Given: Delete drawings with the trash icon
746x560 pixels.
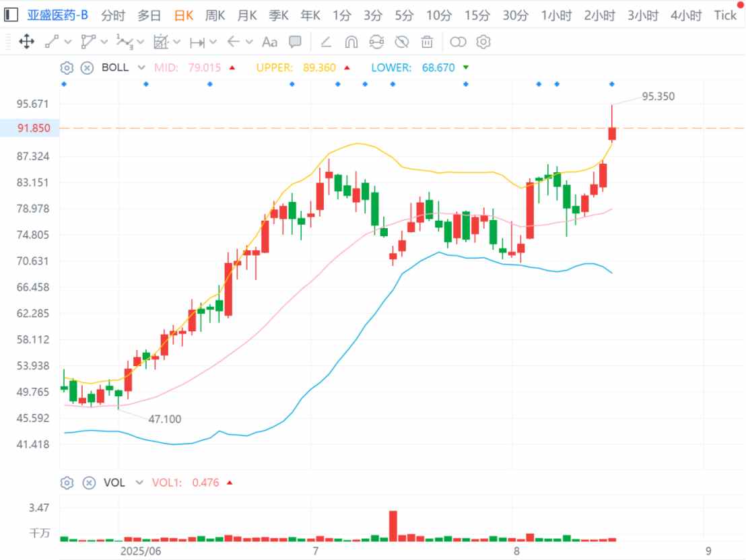Looking at the screenshot, I should coord(427,42).
